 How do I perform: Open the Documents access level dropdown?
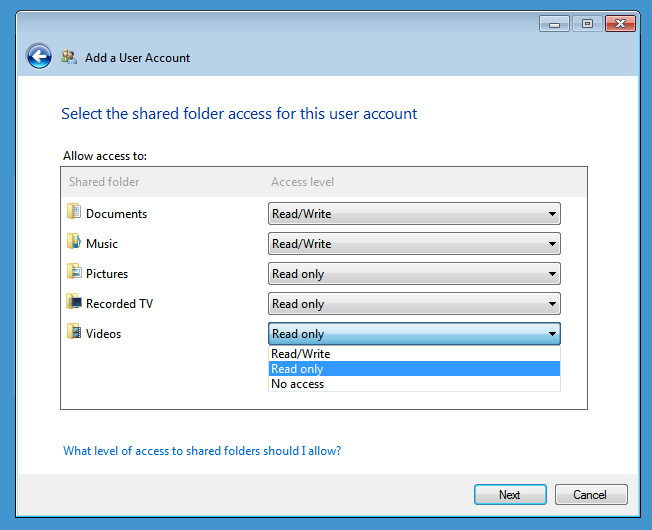[414, 214]
